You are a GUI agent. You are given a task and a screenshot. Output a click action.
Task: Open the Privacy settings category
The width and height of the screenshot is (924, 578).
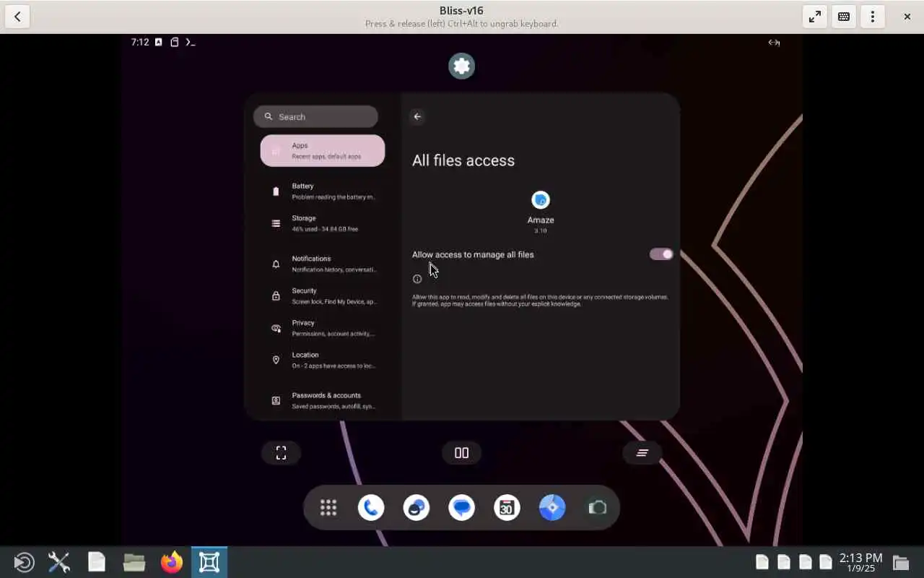323,328
